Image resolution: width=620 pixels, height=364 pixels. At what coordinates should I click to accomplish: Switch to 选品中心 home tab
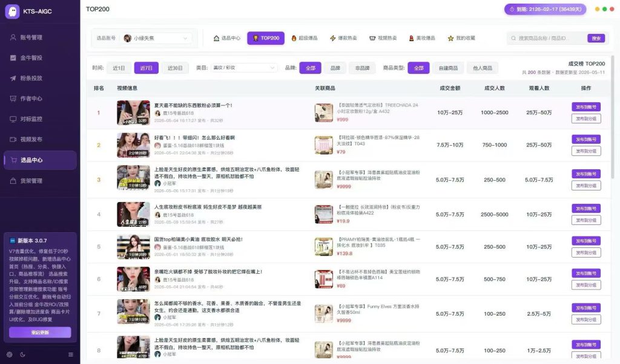(x=226, y=38)
